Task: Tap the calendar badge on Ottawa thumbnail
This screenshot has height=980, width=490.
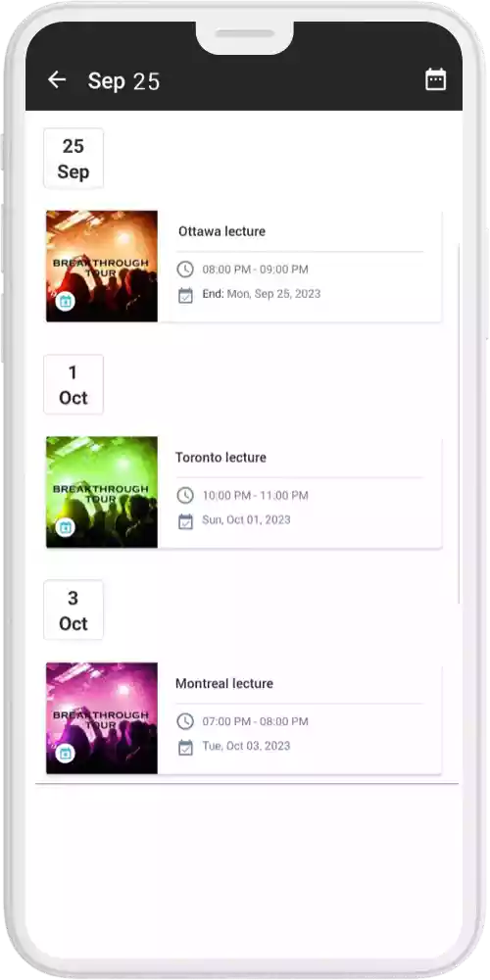Action: 65,302
